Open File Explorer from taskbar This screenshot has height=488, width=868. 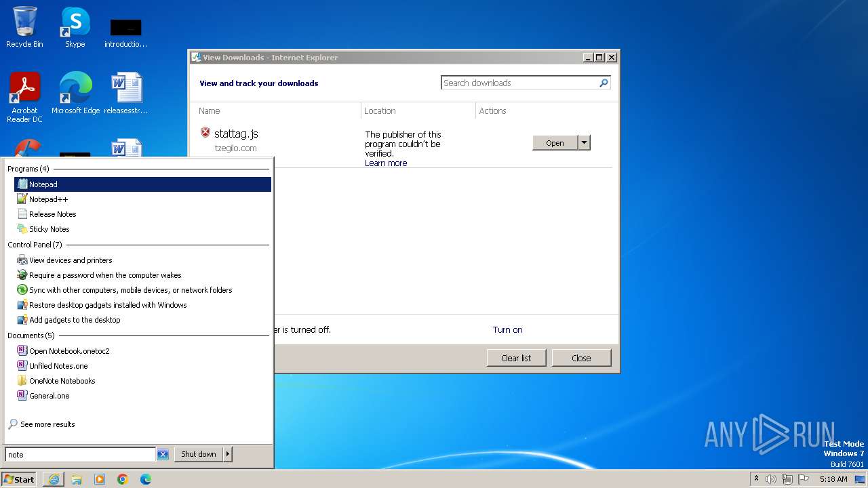click(x=77, y=479)
